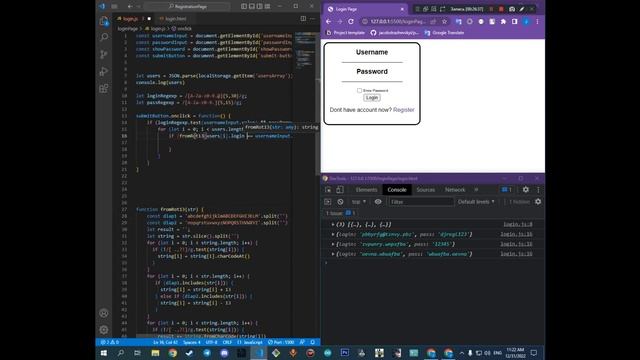Open the GitHub jacobdrachevsky bookmark

click(394, 33)
